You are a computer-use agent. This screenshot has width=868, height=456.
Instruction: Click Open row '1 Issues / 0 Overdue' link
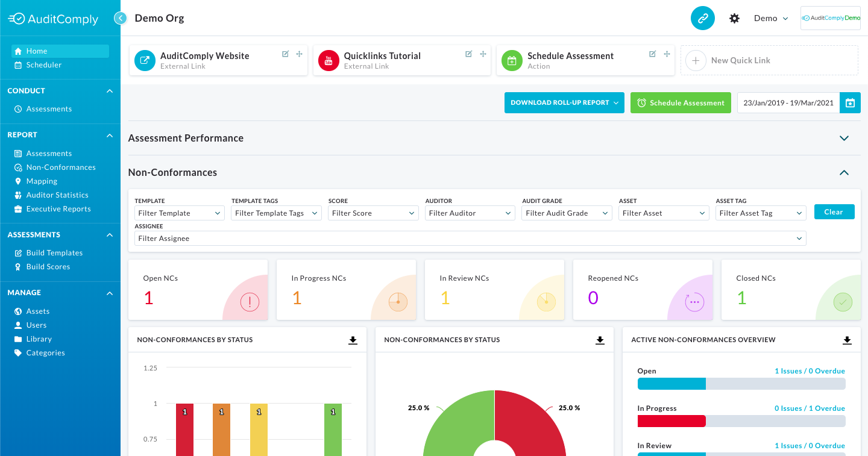click(x=810, y=371)
